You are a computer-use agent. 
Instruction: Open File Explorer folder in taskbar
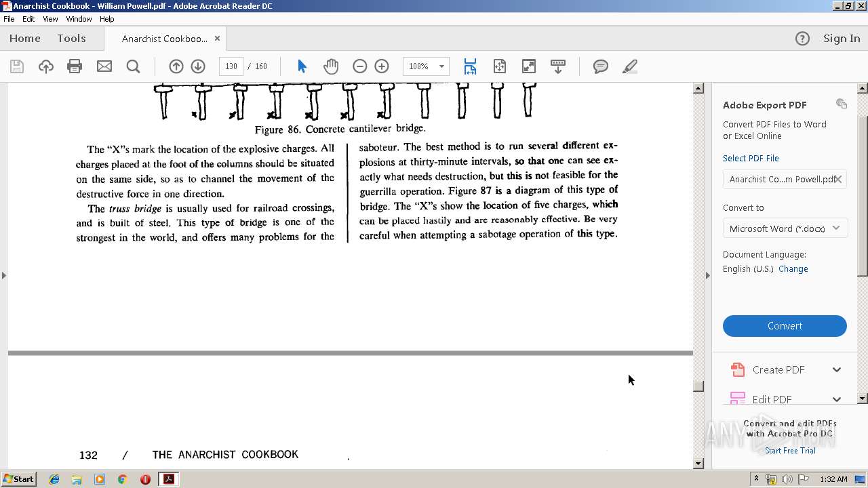point(77,479)
